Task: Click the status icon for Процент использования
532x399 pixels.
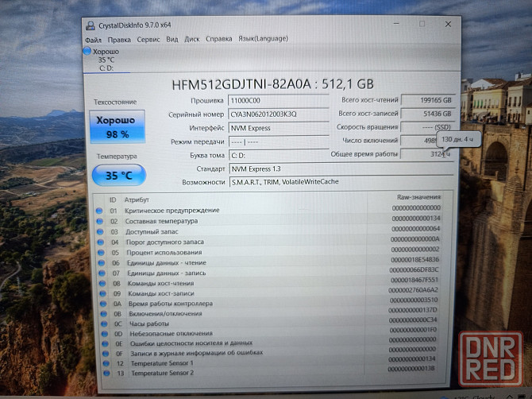Action: (x=99, y=252)
